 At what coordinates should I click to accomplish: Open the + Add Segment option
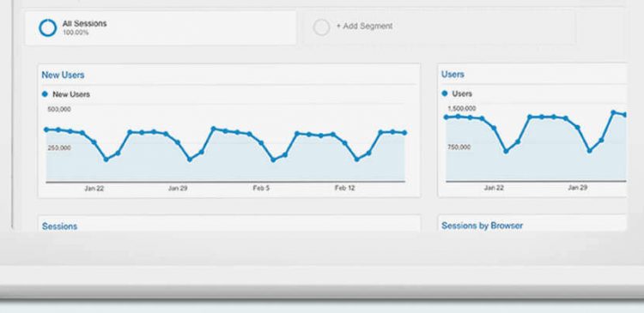pyautogui.click(x=364, y=26)
